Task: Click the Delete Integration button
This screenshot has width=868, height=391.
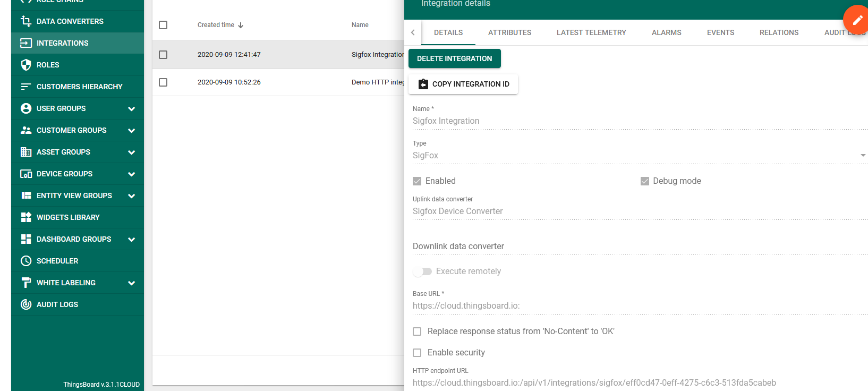Action: click(x=455, y=58)
